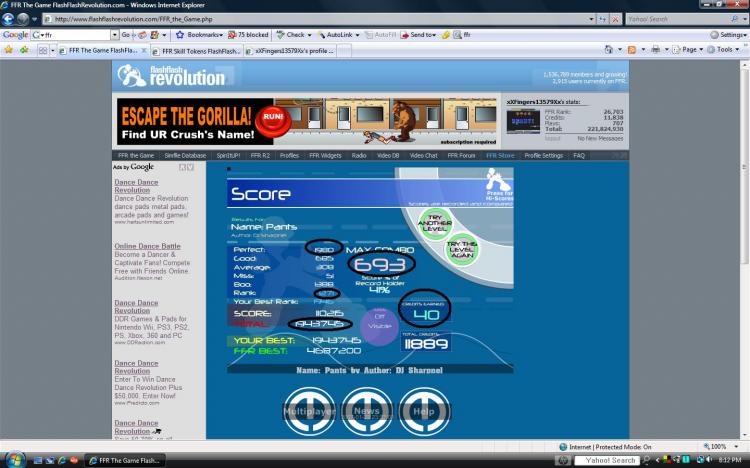Click Try Another Level button

coord(434,223)
